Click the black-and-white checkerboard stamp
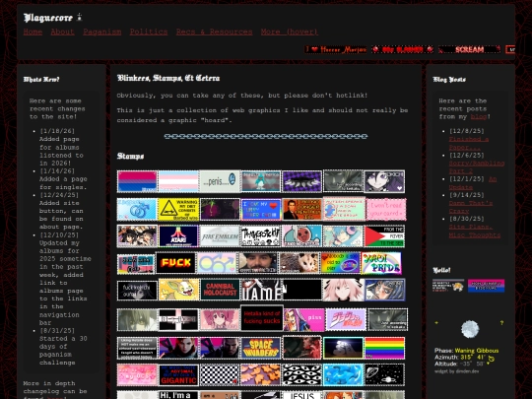 (x=220, y=375)
